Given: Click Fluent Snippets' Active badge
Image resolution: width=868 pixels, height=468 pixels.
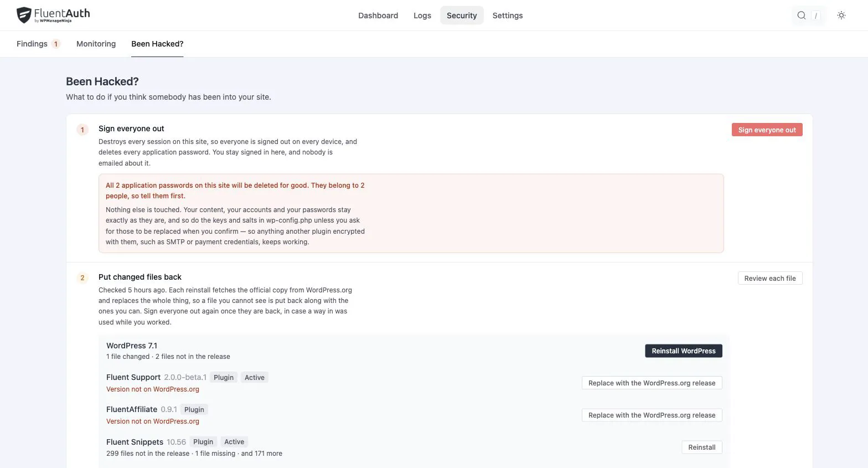Looking at the screenshot, I should pos(234,442).
